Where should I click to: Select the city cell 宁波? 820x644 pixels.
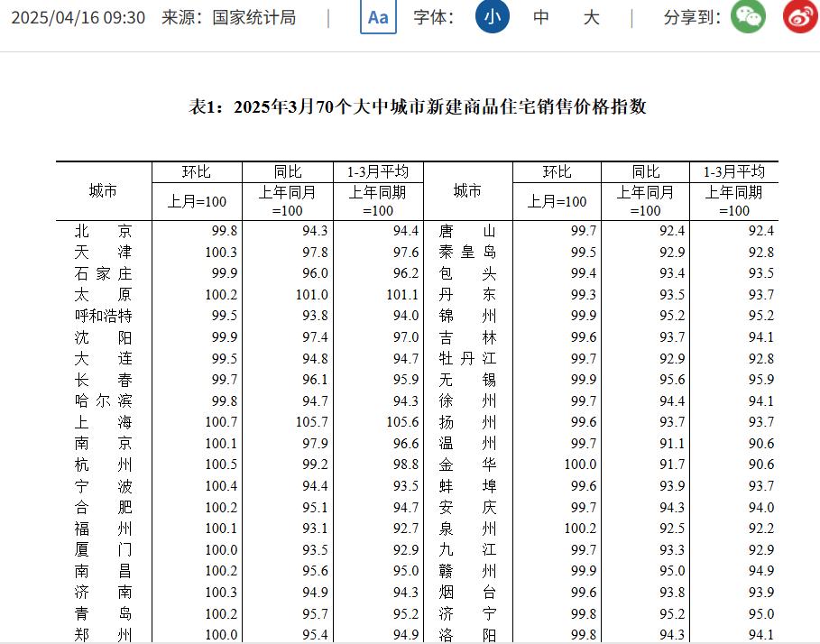click(103, 485)
